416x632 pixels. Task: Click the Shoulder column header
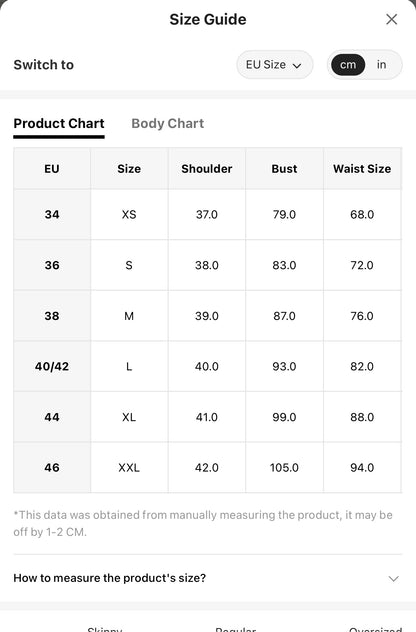[x=207, y=168]
